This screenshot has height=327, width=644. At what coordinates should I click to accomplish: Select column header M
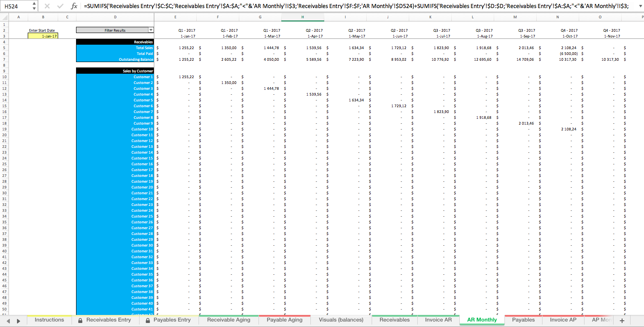515,17
